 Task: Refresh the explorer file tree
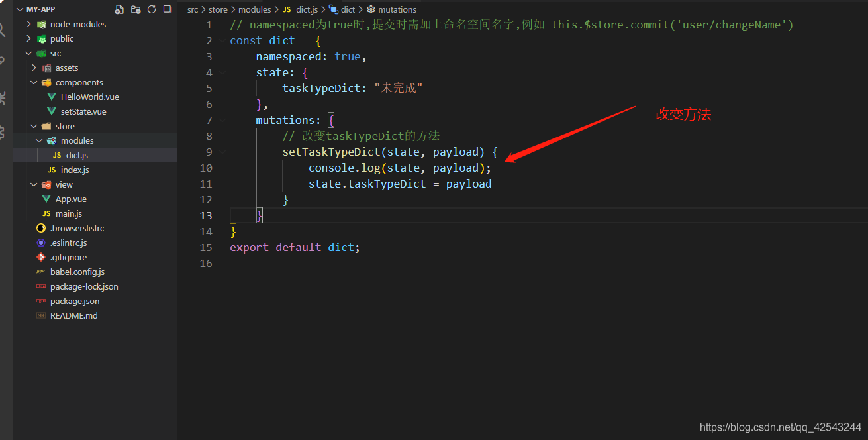[x=152, y=9]
